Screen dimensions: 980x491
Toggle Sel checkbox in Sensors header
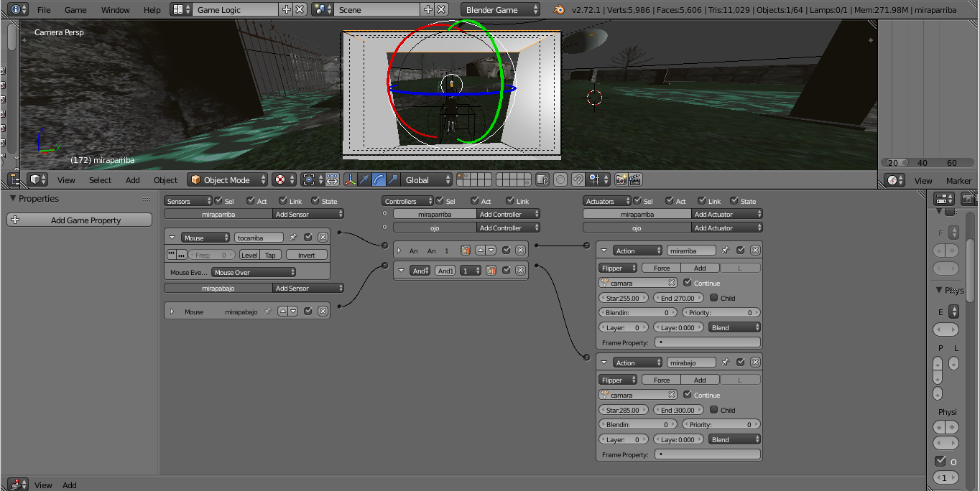218,201
